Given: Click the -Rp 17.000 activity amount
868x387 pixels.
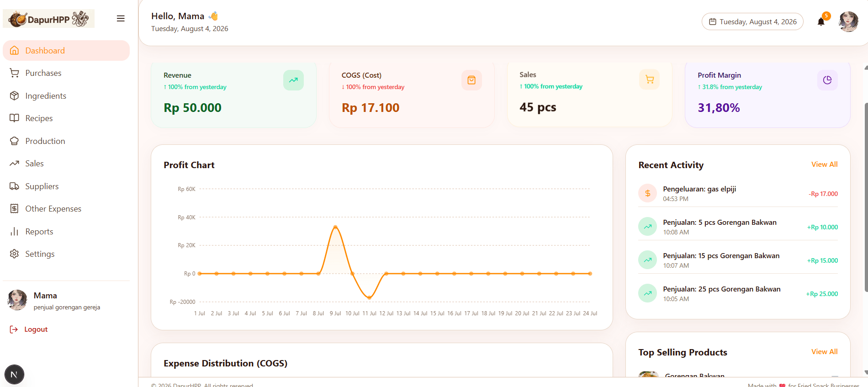Looking at the screenshot, I should point(823,194).
